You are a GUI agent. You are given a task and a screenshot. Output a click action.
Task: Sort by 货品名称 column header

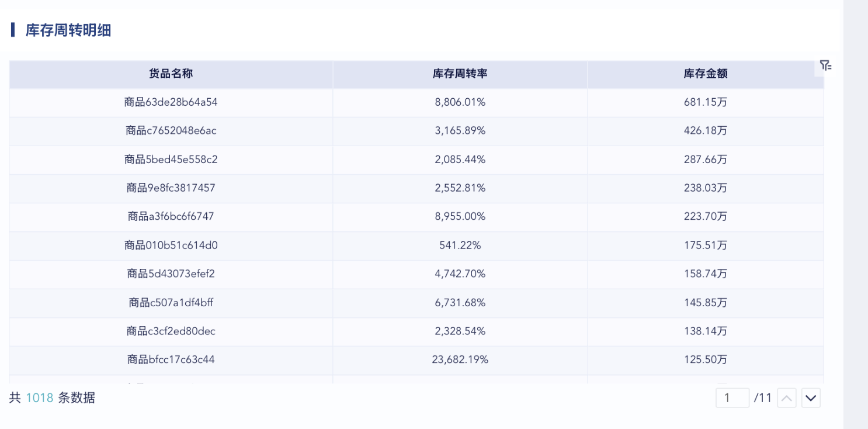(x=171, y=74)
